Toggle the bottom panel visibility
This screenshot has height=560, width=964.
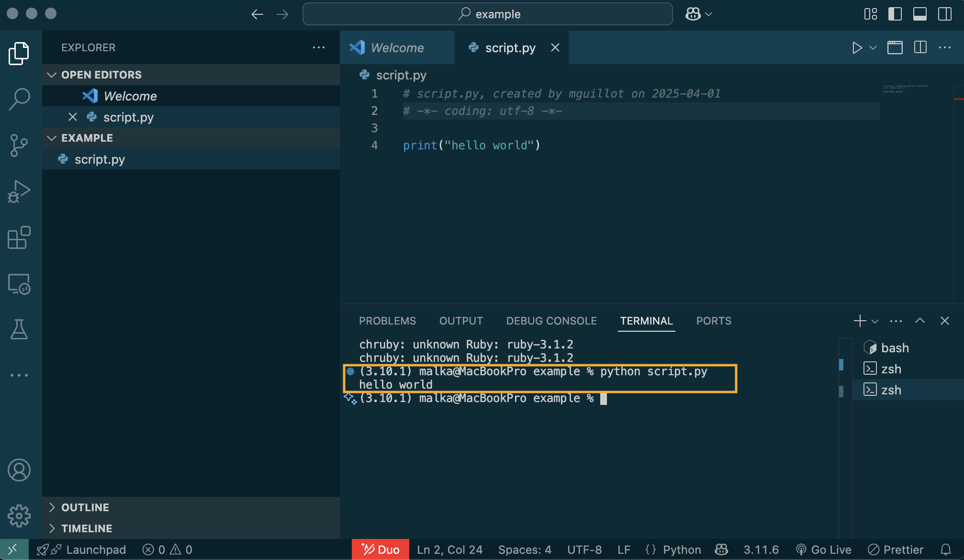click(x=919, y=14)
